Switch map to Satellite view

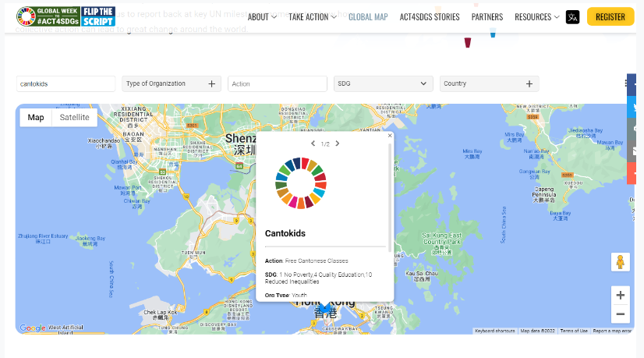74,118
